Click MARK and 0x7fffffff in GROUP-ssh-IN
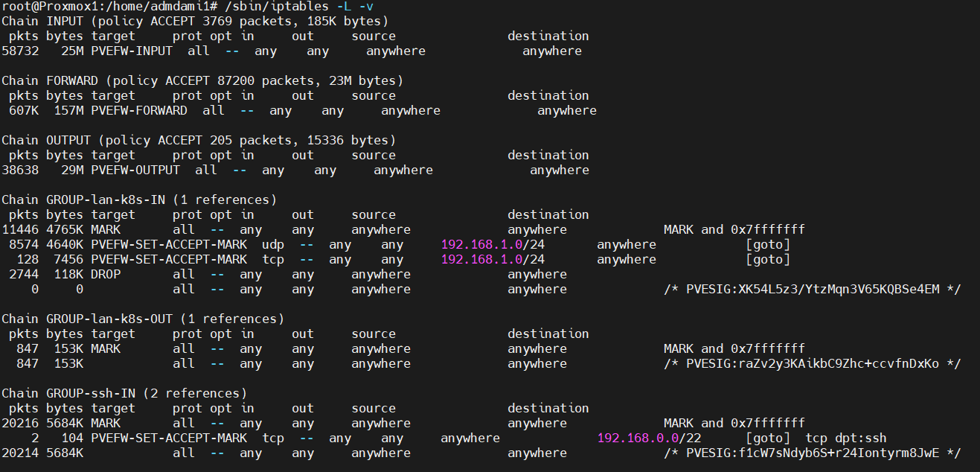This screenshot has height=472, width=980. (x=734, y=423)
